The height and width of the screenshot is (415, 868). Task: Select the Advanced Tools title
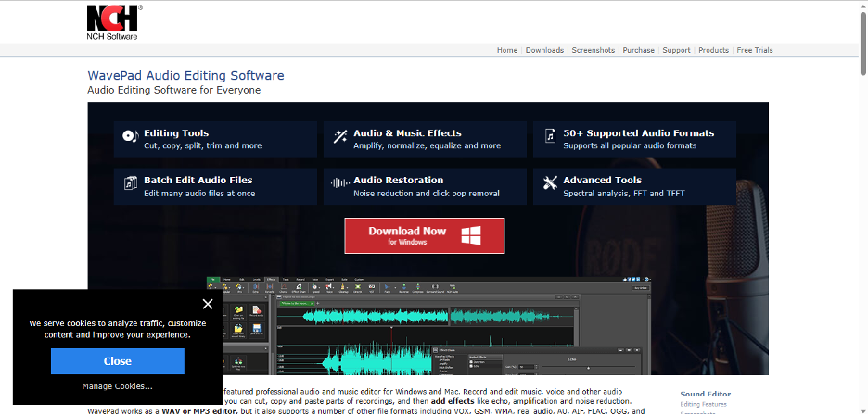click(x=602, y=181)
